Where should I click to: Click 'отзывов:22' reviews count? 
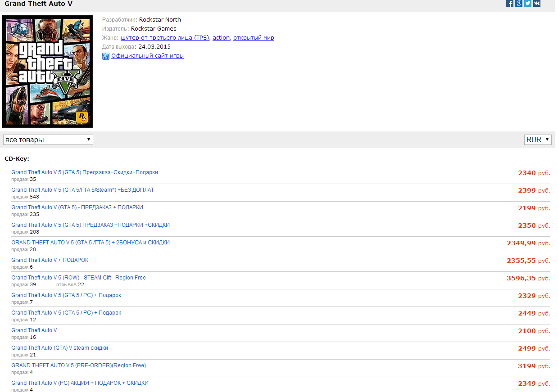pyautogui.click(x=70, y=284)
